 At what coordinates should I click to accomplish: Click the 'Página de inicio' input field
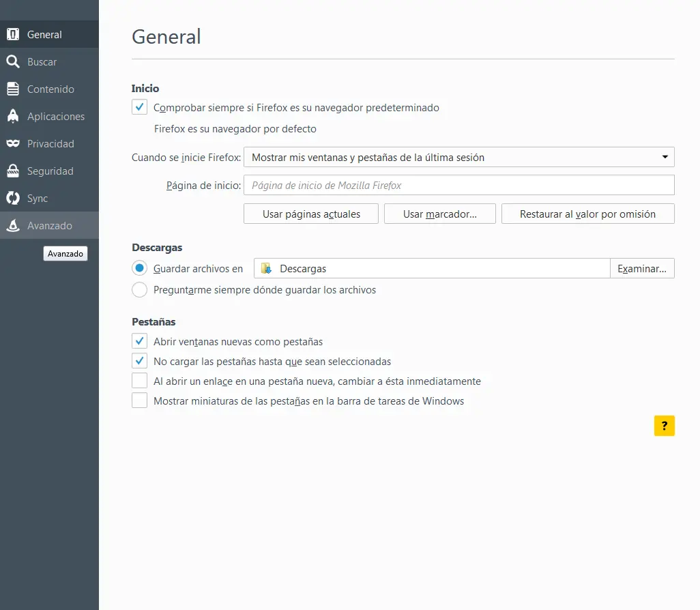[459, 185]
